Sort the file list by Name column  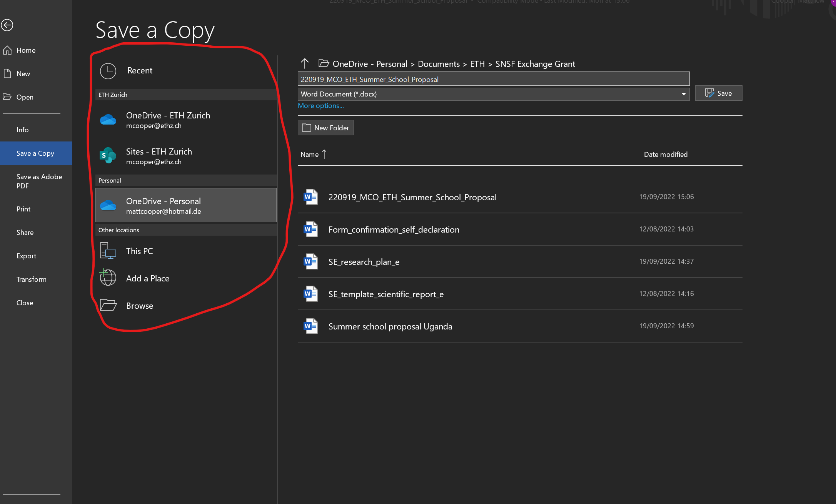310,155
